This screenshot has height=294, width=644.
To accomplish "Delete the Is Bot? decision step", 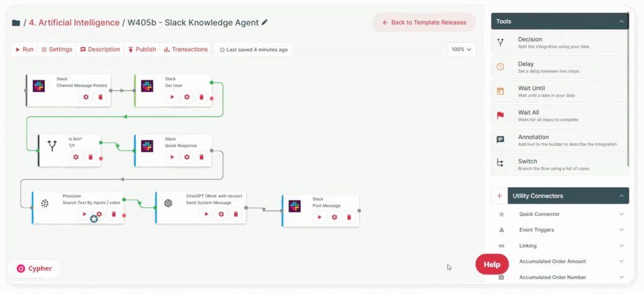I will pos(91,157).
